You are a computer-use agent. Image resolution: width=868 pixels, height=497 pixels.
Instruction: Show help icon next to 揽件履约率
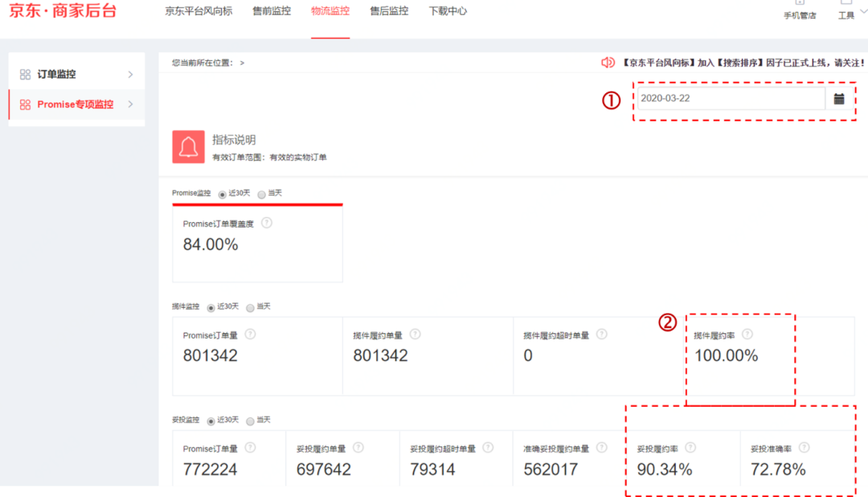(x=747, y=334)
